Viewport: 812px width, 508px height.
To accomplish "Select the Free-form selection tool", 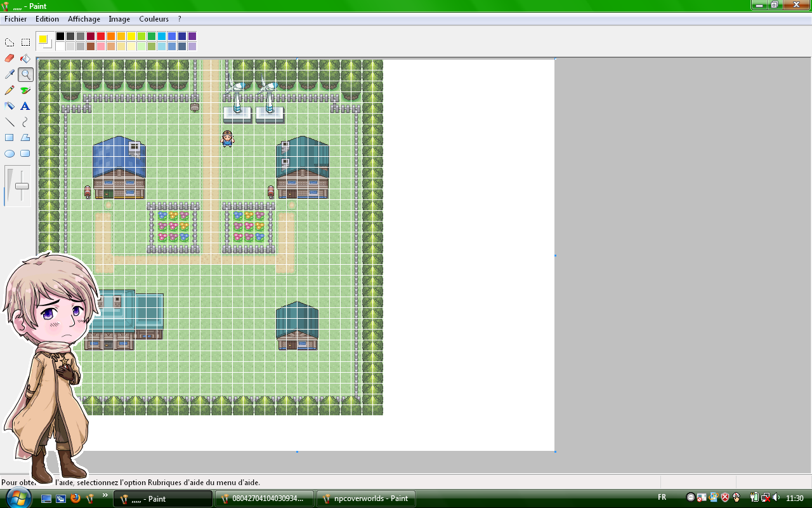I will 10,43.
